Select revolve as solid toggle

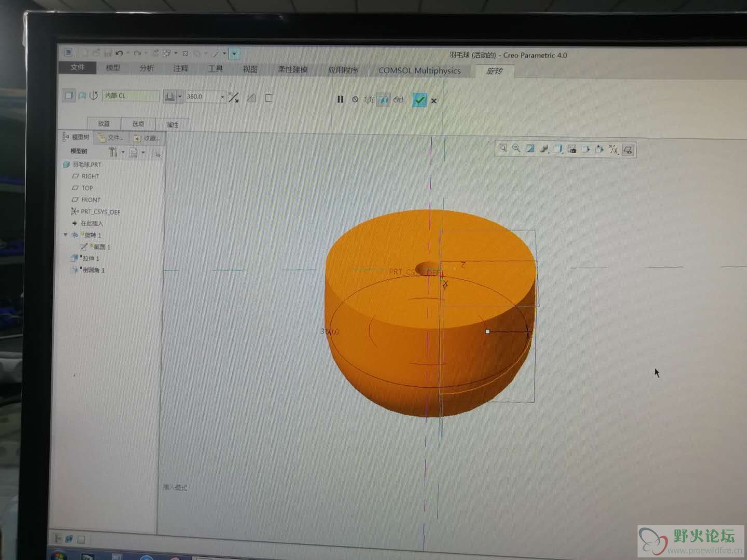69,95
